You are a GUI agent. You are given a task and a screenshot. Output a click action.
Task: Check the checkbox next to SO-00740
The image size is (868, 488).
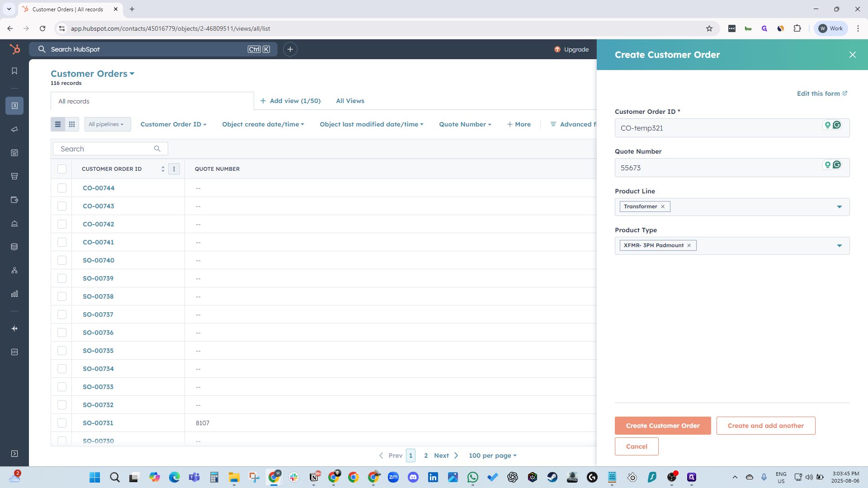click(x=62, y=260)
